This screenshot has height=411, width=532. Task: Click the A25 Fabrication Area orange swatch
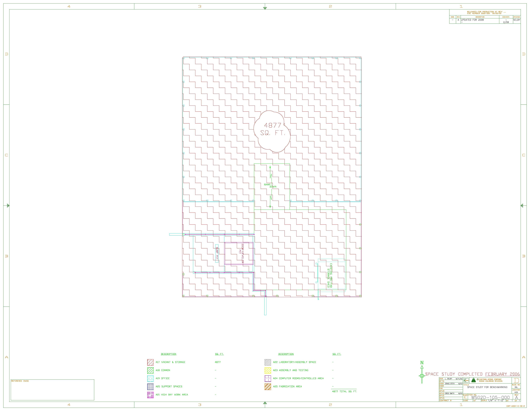coord(268,387)
